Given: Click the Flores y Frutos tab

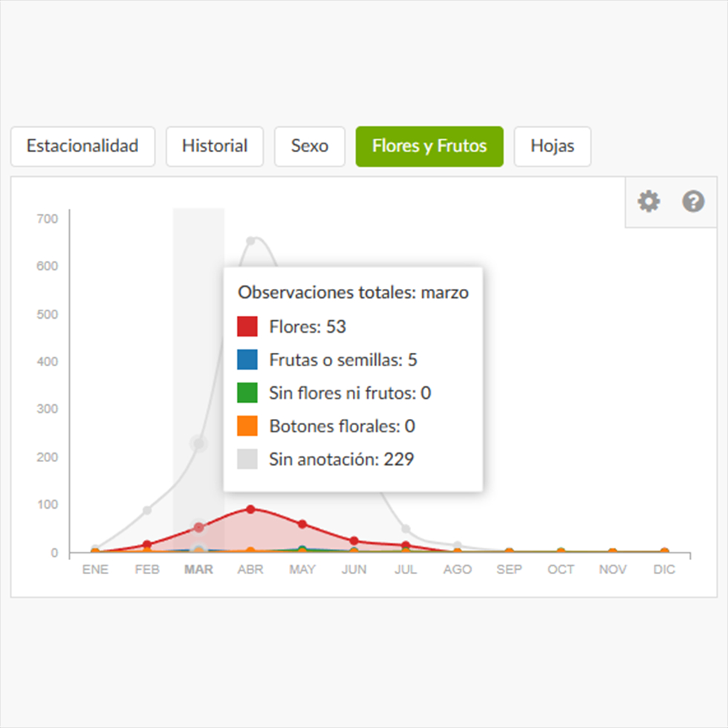Looking at the screenshot, I should pyautogui.click(x=429, y=146).
